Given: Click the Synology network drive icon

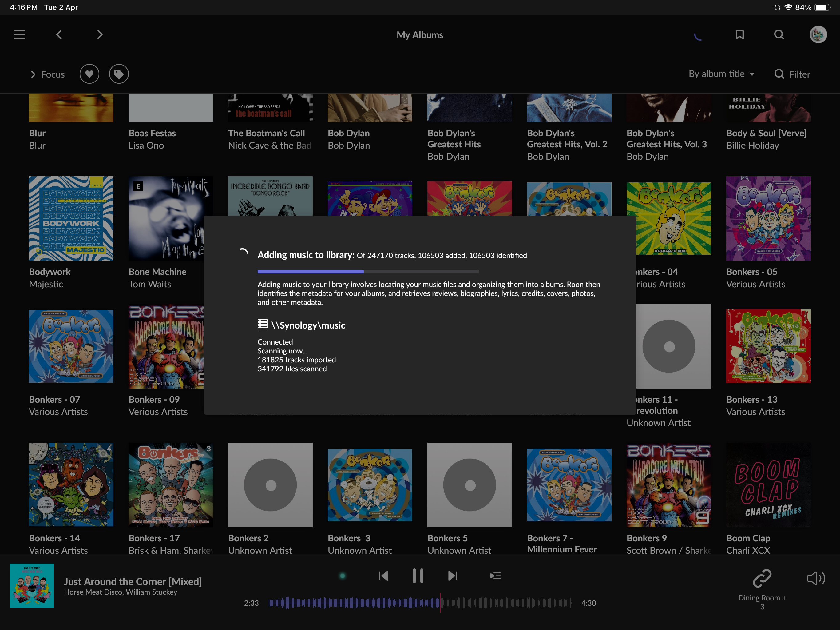Looking at the screenshot, I should tap(263, 325).
